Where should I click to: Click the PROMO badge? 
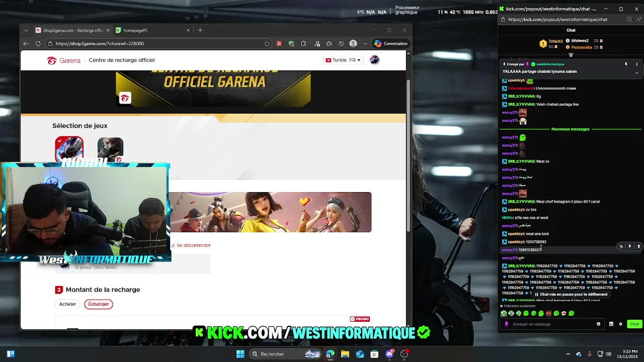(360, 319)
